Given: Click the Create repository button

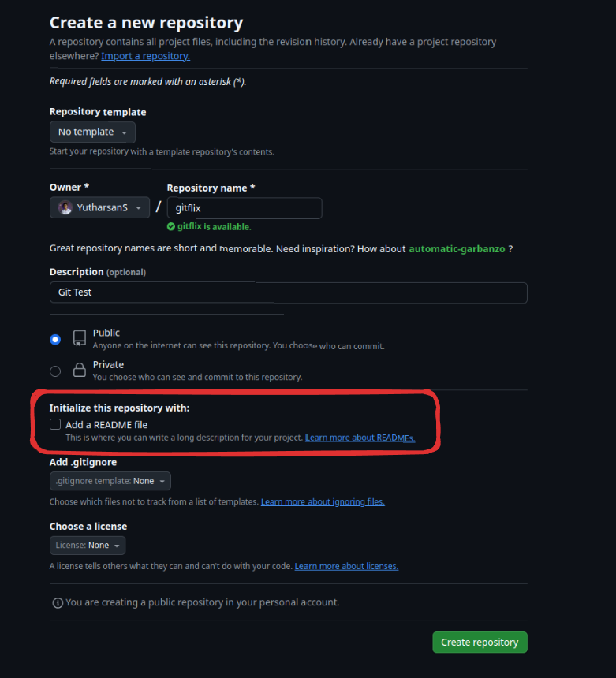Looking at the screenshot, I should (480, 642).
